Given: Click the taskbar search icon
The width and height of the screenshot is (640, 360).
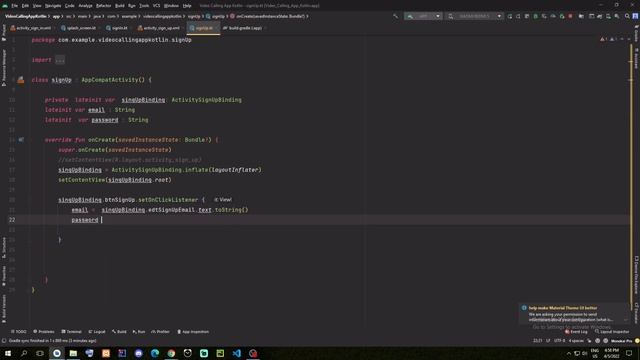Looking at the screenshot, I should (x=24, y=353).
